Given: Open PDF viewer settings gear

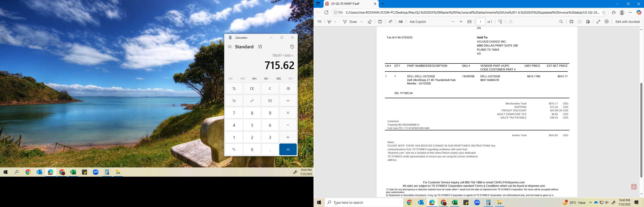Looking at the screenshot, I should click(607, 22).
